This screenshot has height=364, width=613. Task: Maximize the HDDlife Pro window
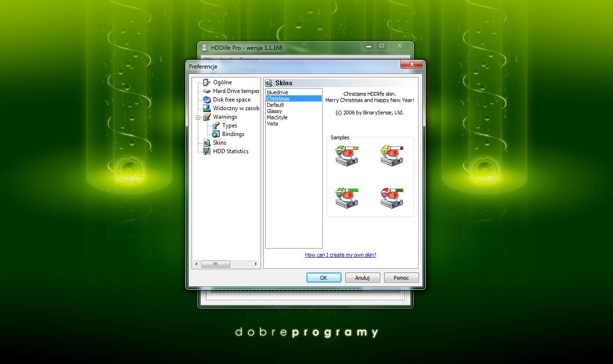tap(382, 46)
